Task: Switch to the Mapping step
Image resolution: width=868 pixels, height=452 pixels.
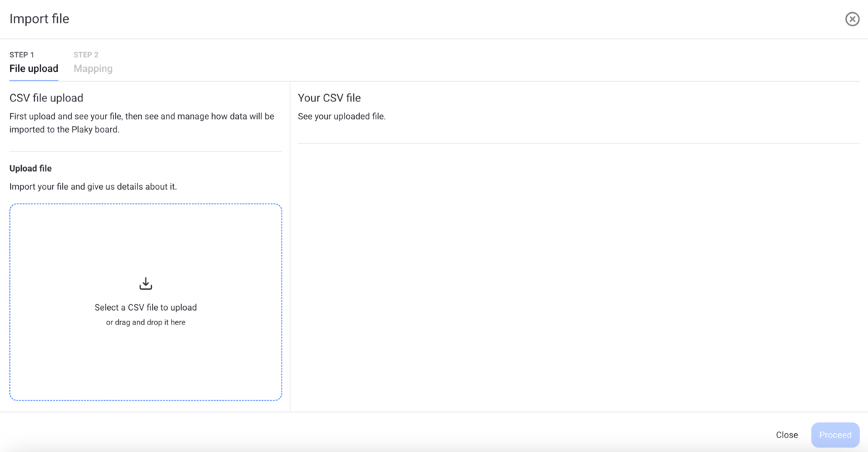Action: click(93, 68)
